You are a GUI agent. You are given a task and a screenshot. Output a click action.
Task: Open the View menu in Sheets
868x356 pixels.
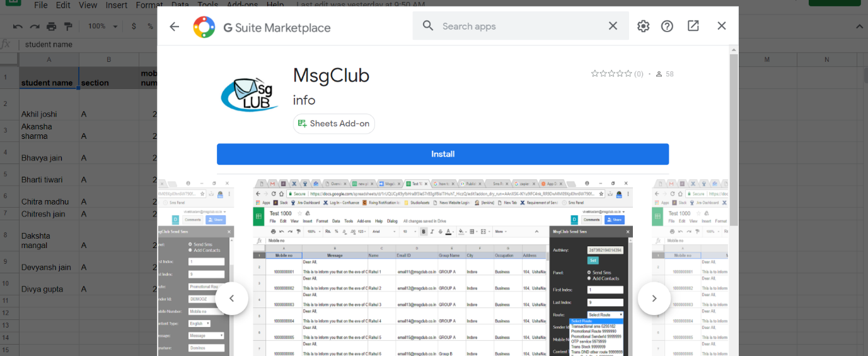click(x=88, y=5)
